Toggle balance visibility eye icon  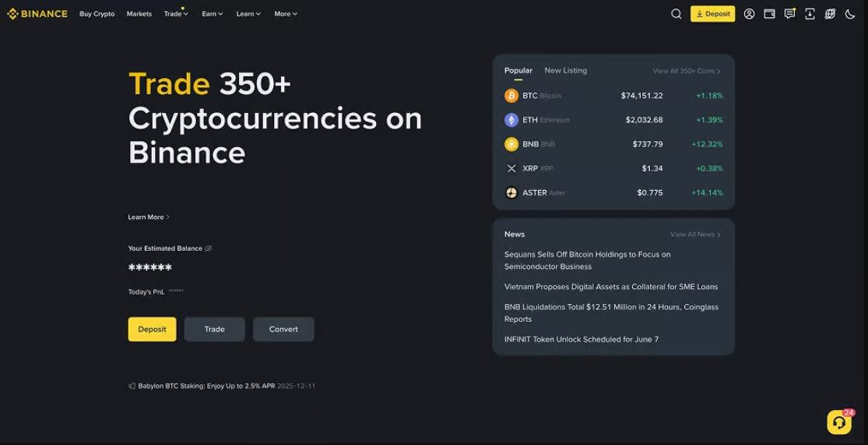point(208,249)
